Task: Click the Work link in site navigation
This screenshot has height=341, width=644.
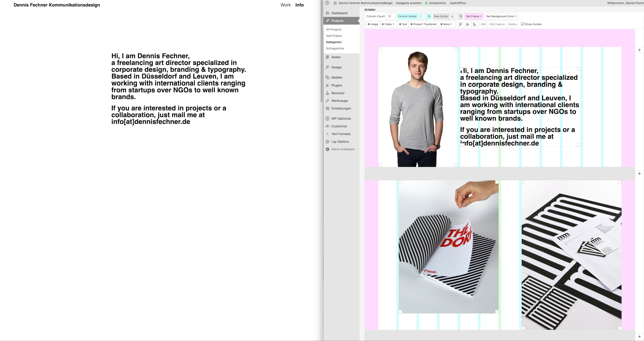Action: pos(285,5)
